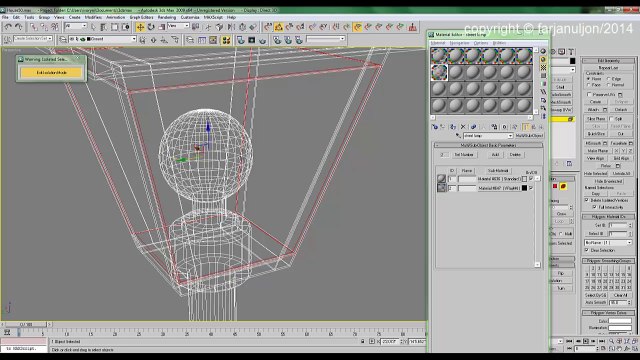Toggle the Backlight icon in Material Editor
Image resolution: width=640 pixels, height=360 pixels.
(x=543, y=60)
